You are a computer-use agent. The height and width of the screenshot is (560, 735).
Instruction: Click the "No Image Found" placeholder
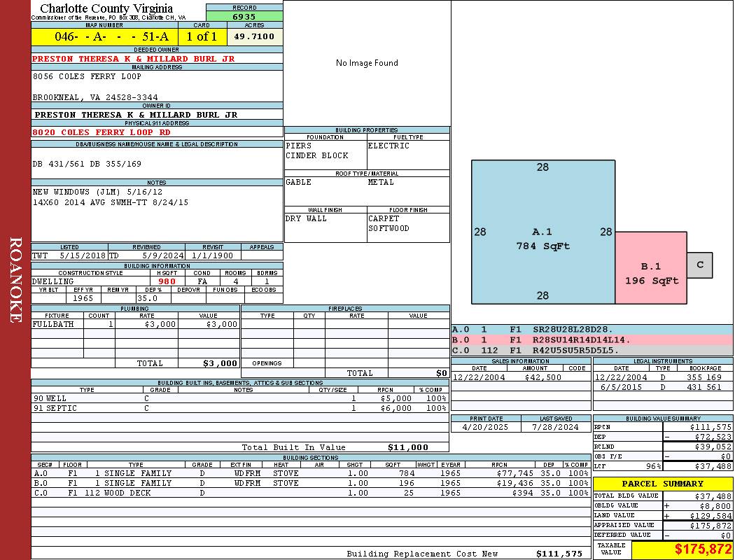pos(367,63)
